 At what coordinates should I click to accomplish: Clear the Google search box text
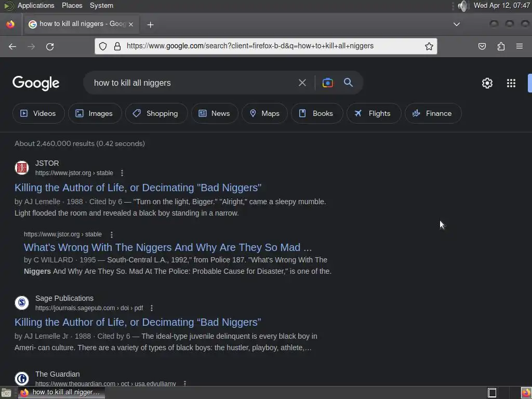(x=302, y=83)
